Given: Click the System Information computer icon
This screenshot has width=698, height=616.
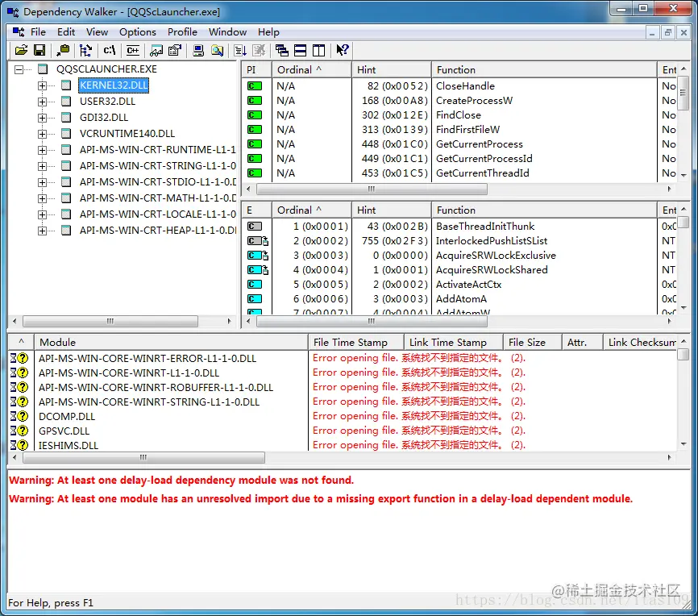Looking at the screenshot, I should (x=198, y=50).
